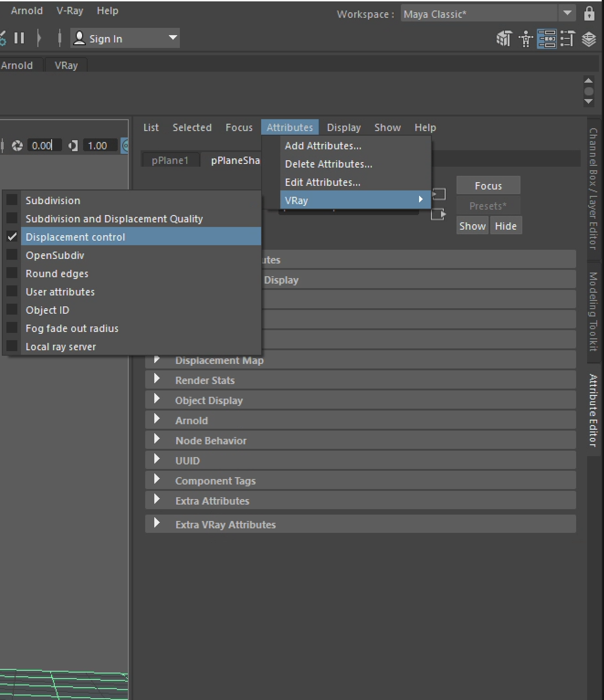The image size is (604, 700).
Task: Open the Modeling Toolkit icon in status line
Action: click(x=504, y=39)
